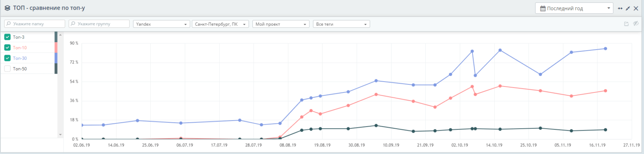Click the calendar icon in the period selector

pyautogui.click(x=543, y=8)
